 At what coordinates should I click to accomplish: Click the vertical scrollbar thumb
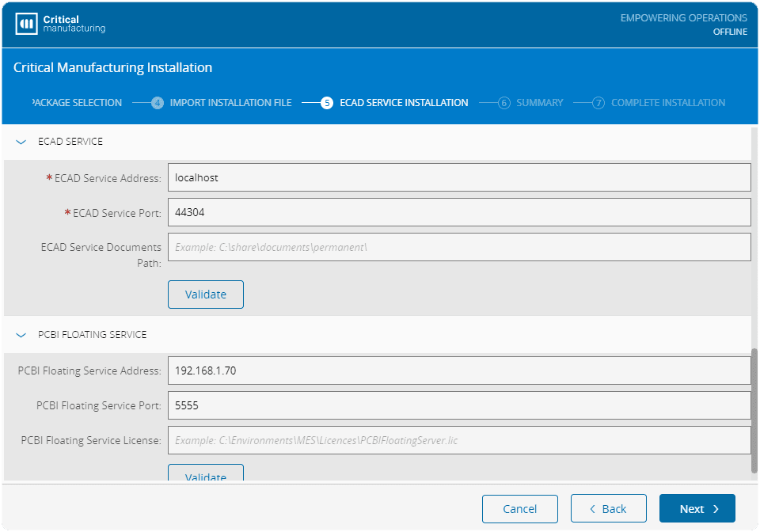pyautogui.click(x=754, y=410)
